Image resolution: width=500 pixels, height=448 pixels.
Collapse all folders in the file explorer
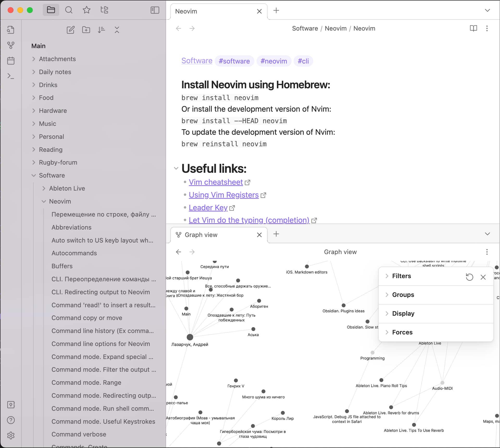[x=117, y=30]
